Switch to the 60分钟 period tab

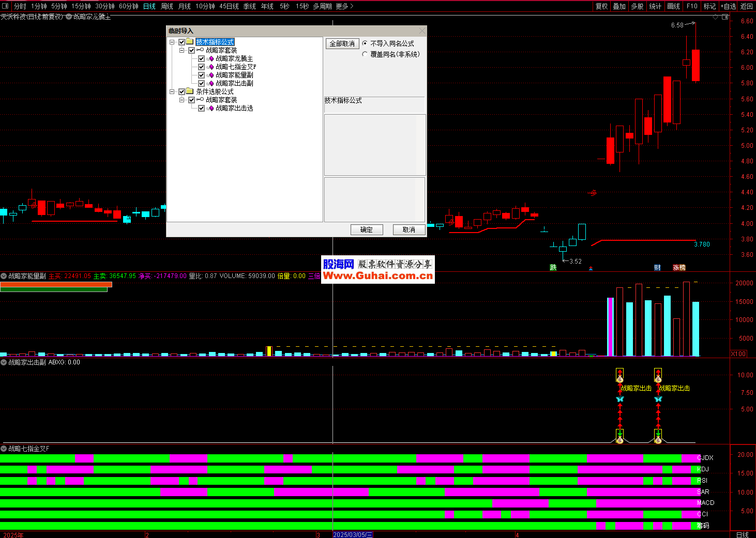pos(129,6)
